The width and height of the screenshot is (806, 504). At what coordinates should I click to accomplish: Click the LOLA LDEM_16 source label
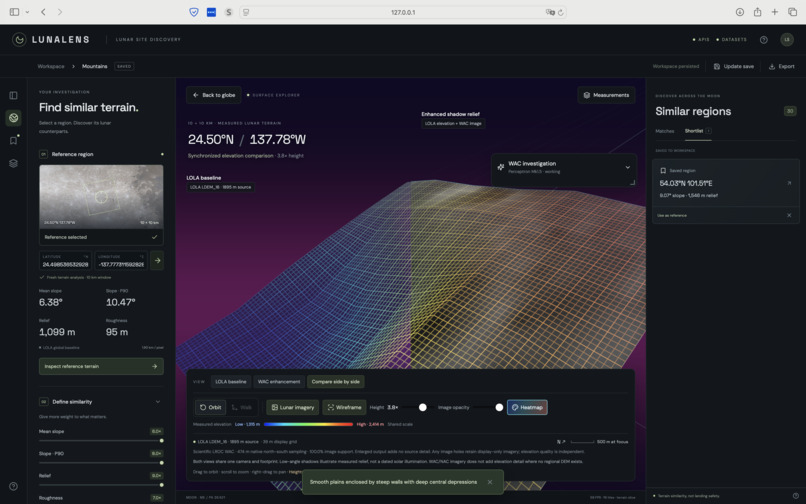point(221,187)
